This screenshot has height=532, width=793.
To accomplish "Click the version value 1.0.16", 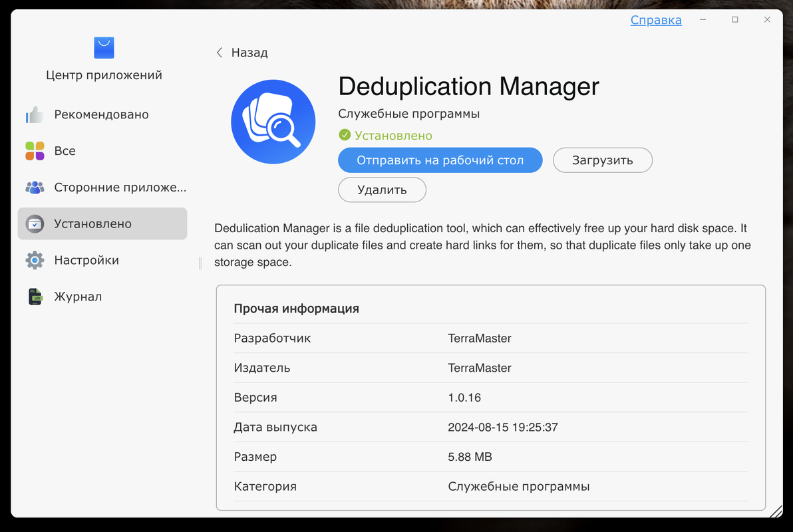I will coord(464,398).
